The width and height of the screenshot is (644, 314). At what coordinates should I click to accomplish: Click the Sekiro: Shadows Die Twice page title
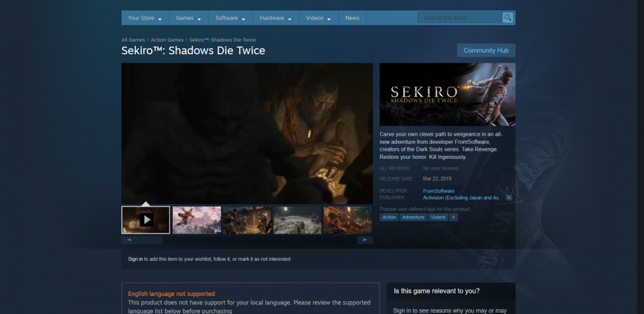(193, 51)
